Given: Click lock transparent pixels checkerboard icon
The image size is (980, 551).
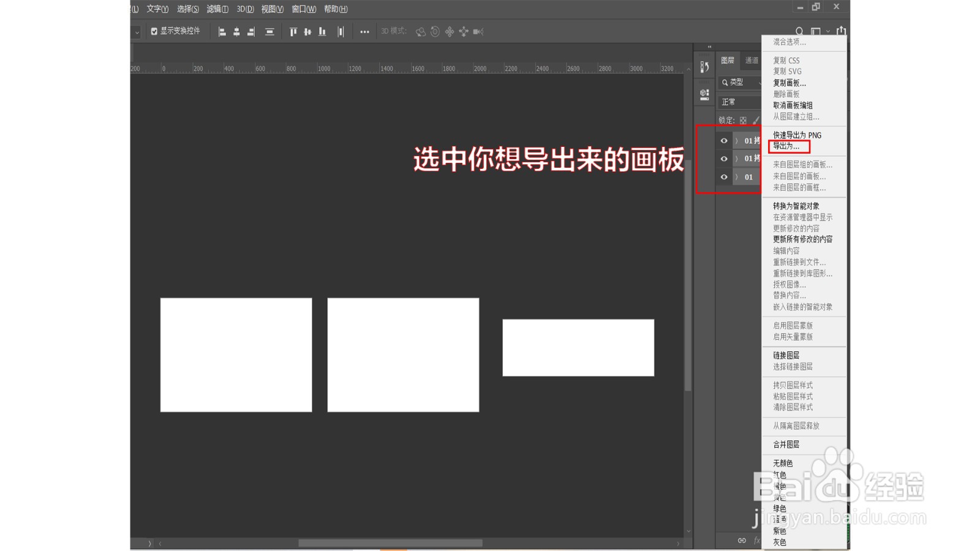Looking at the screenshot, I should point(743,121).
